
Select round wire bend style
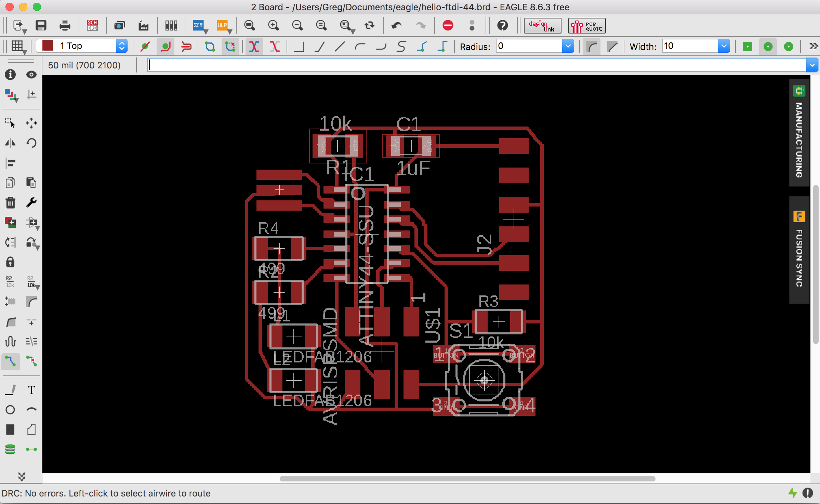pyautogui.click(x=592, y=46)
